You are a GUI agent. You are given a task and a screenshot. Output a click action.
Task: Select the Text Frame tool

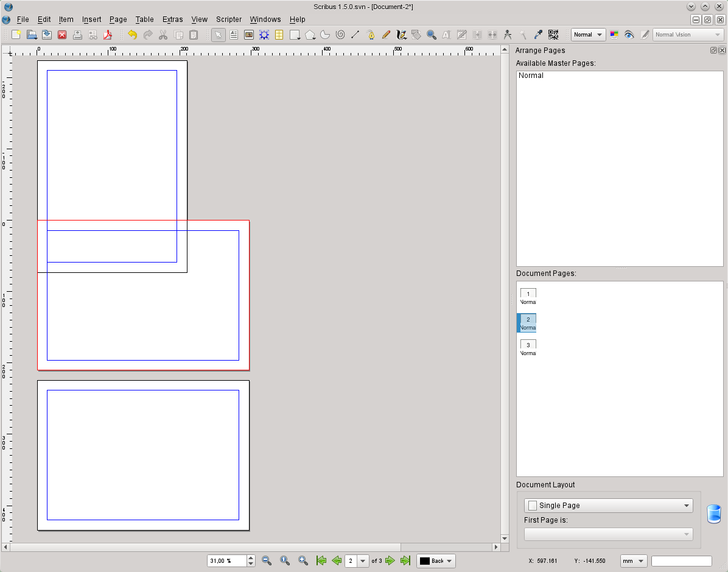pos(234,35)
